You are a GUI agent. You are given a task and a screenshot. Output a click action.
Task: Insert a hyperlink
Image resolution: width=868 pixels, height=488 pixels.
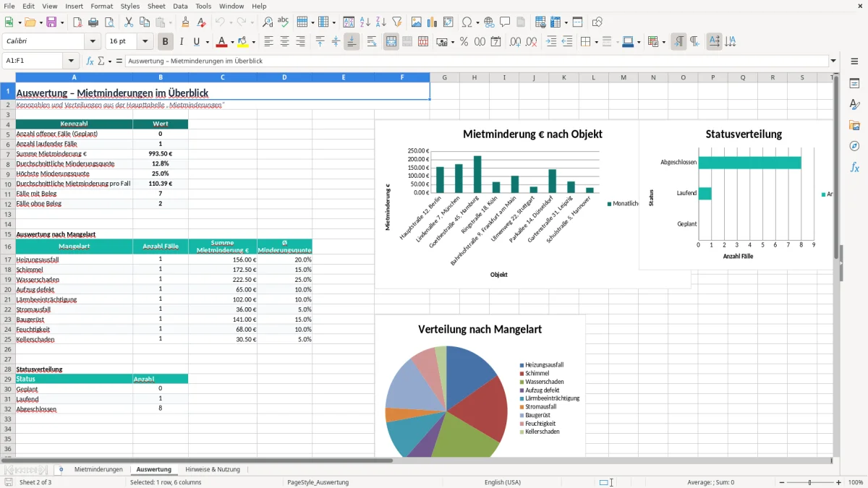coord(489,22)
